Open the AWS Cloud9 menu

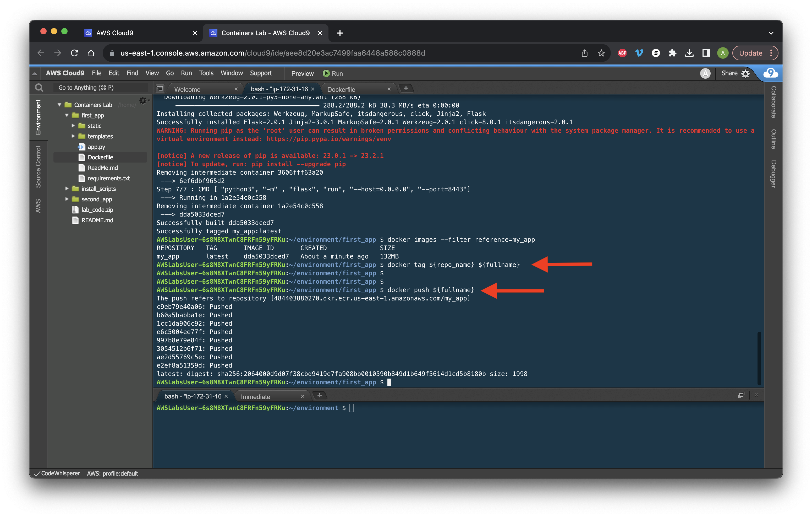coord(65,73)
